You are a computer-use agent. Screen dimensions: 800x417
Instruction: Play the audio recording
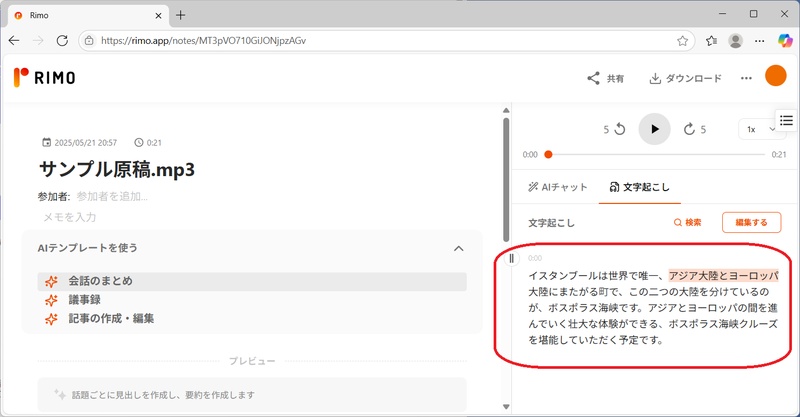[x=655, y=129]
